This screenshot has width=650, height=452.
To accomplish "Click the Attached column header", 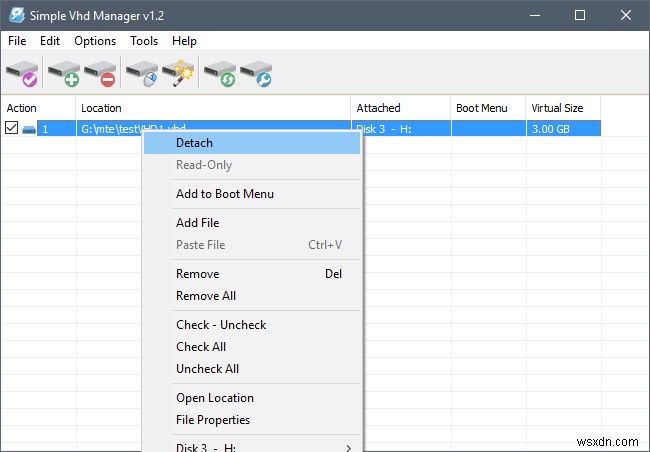I will tap(400, 108).
